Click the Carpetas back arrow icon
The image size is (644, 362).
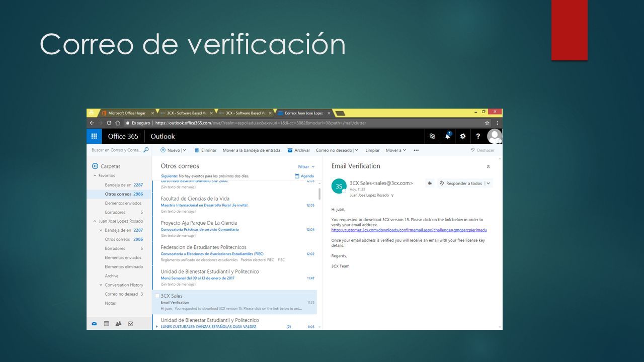95,166
